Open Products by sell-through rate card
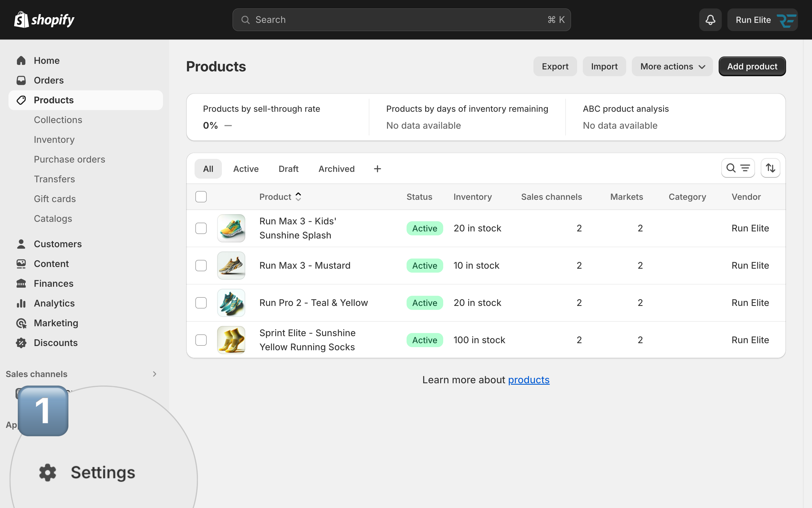This screenshot has width=812, height=508. point(278,117)
